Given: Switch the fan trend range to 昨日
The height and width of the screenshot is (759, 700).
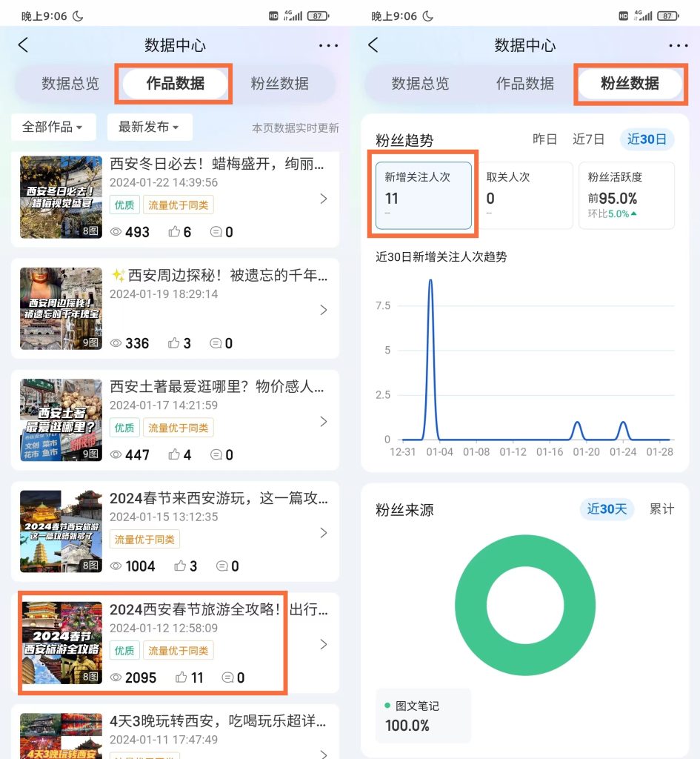Looking at the screenshot, I should point(544,139).
